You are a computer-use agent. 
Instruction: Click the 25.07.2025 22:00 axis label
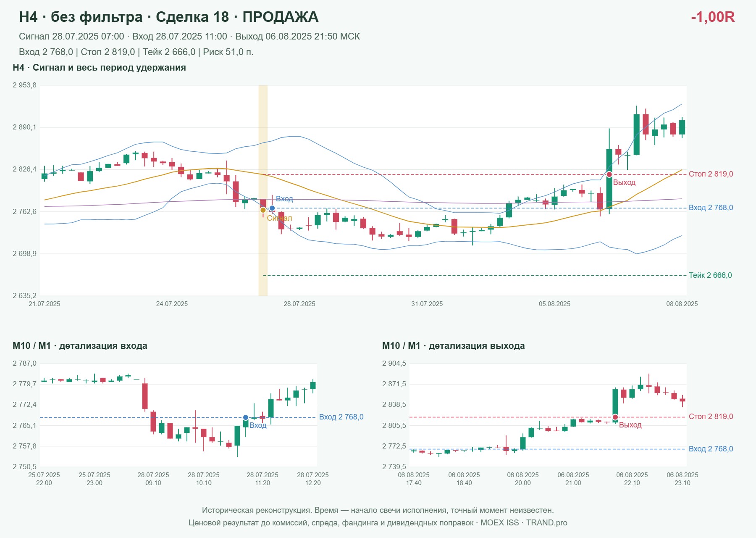pos(44,479)
